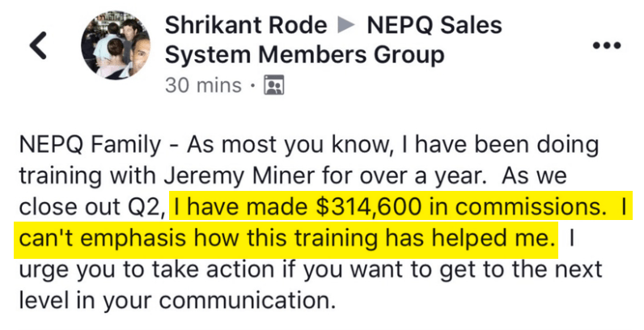The height and width of the screenshot is (330, 644).
Task: Click the $314,600 amount in highlighted text
Action: click(368, 207)
